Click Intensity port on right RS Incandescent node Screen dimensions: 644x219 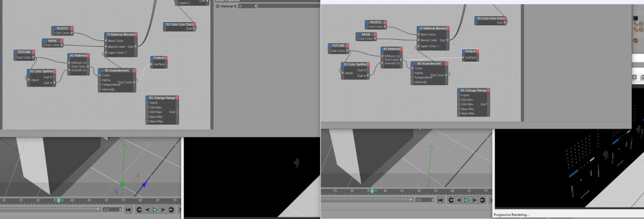(x=412, y=82)
